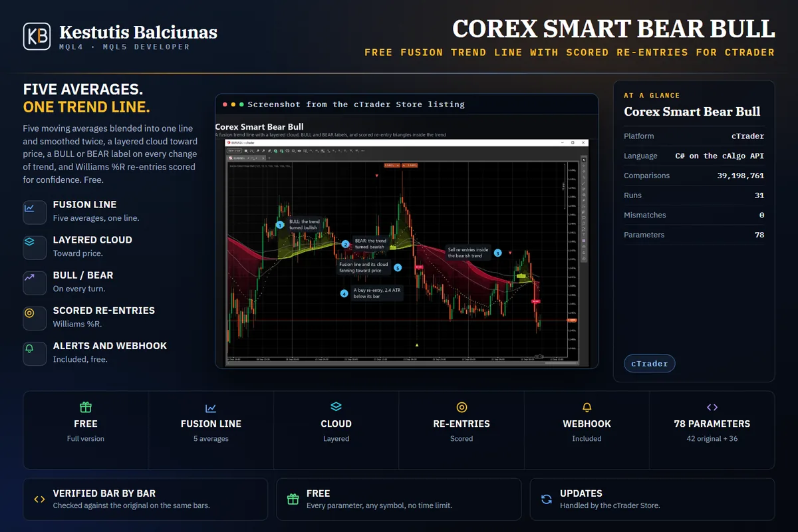Click the 'MQL4 · MQL5 DEVELOPER' tagline
Viewport: 798px width, 532px height.
click(x=124, y=47)
